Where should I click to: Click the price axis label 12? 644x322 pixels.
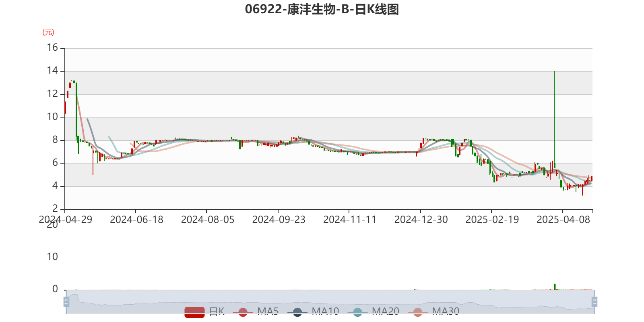(52, 94)
